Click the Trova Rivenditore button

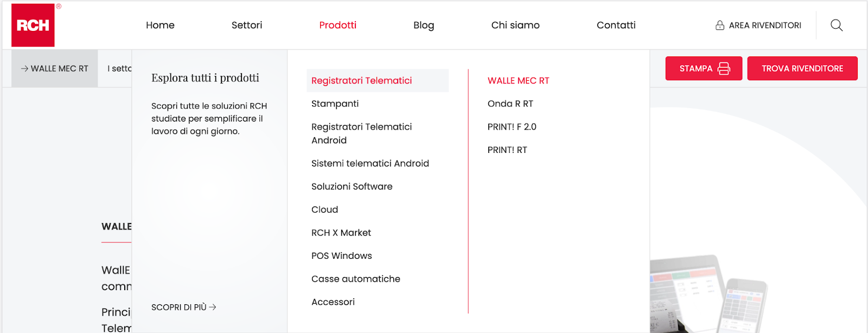tap(802, 68)
